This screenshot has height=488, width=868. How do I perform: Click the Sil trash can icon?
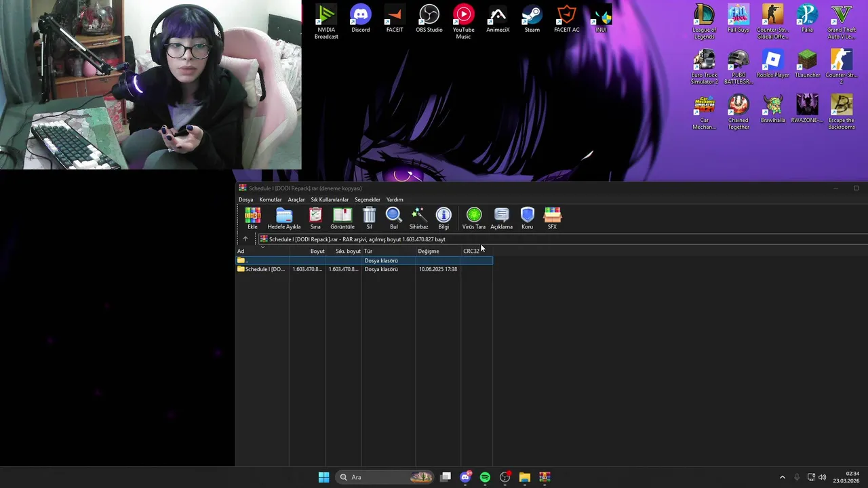coord(370,218)
